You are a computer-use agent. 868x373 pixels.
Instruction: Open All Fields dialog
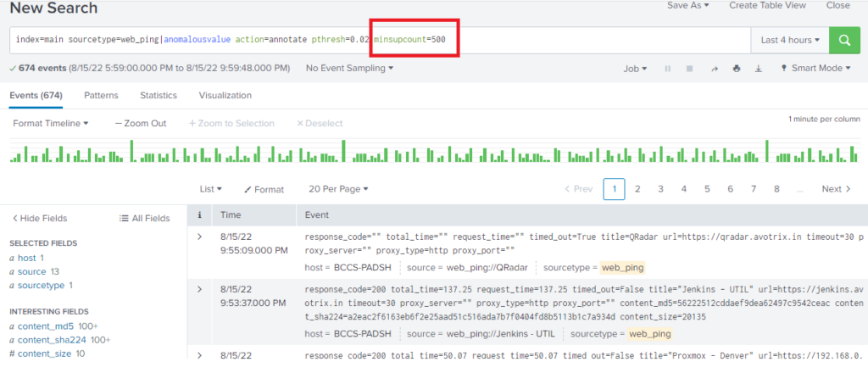(144, 219)
